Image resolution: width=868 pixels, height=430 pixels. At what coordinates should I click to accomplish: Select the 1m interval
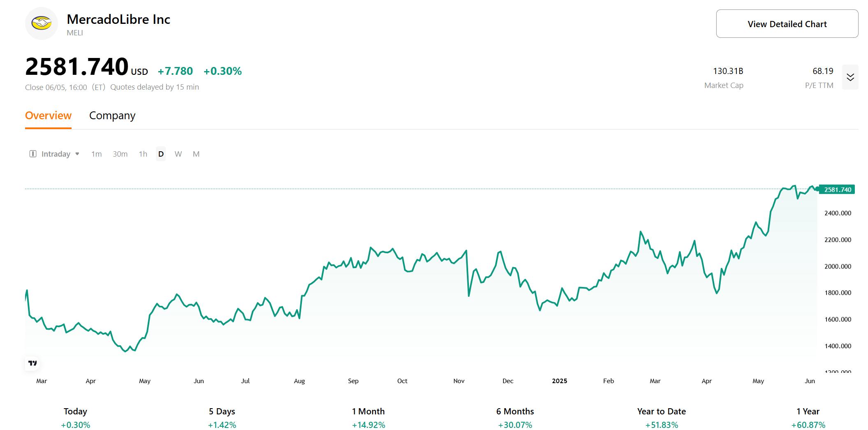[96, 154]
